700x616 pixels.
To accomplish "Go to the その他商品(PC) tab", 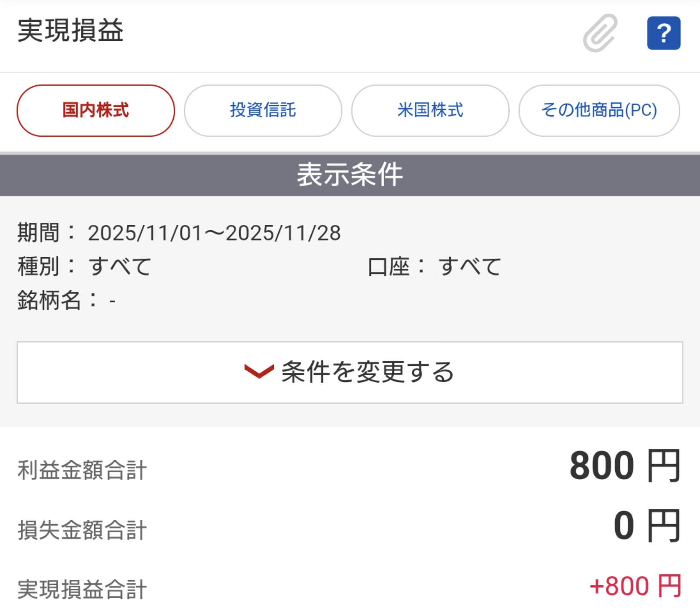I will coord(599,111).
